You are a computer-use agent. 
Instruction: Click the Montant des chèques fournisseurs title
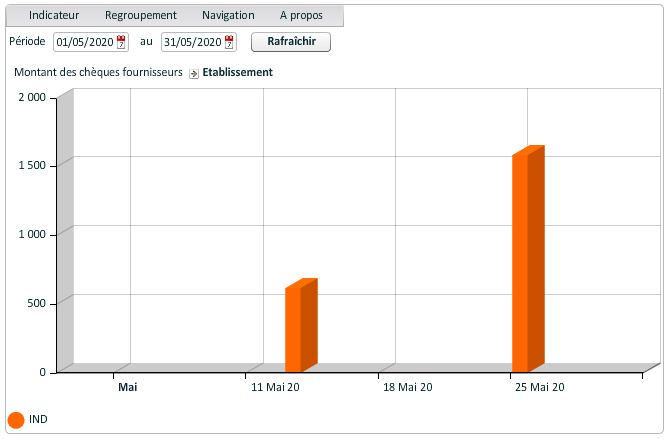tap(98, 73)
